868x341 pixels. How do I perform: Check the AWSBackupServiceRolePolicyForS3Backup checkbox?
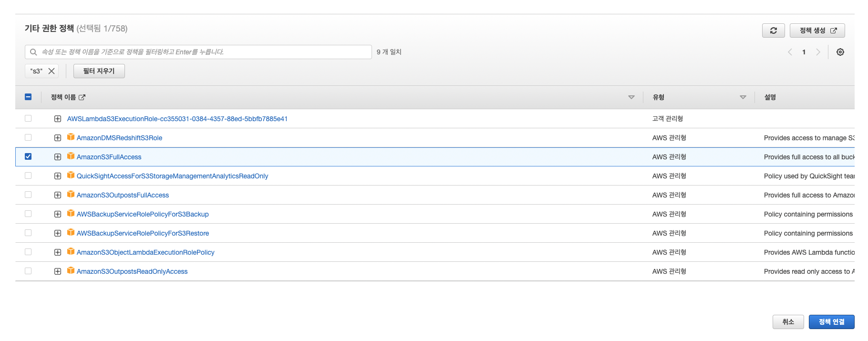(28, 214)
